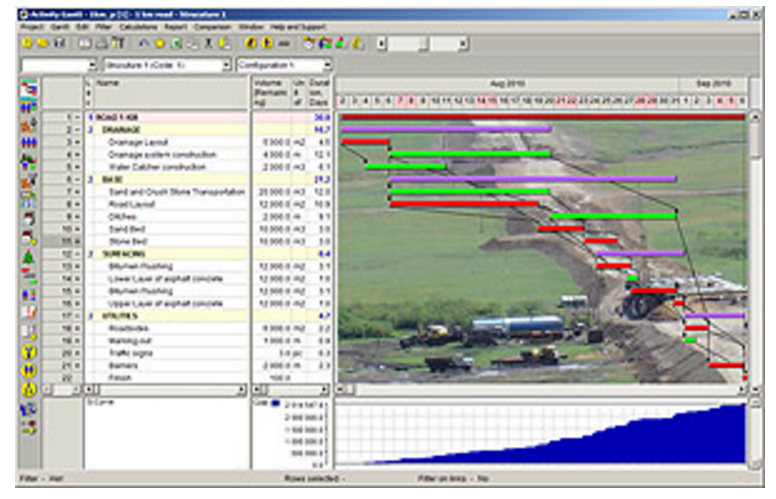Select the Stone Bed activity row
Screen dimensions: 776x499
tap(208, 242)
